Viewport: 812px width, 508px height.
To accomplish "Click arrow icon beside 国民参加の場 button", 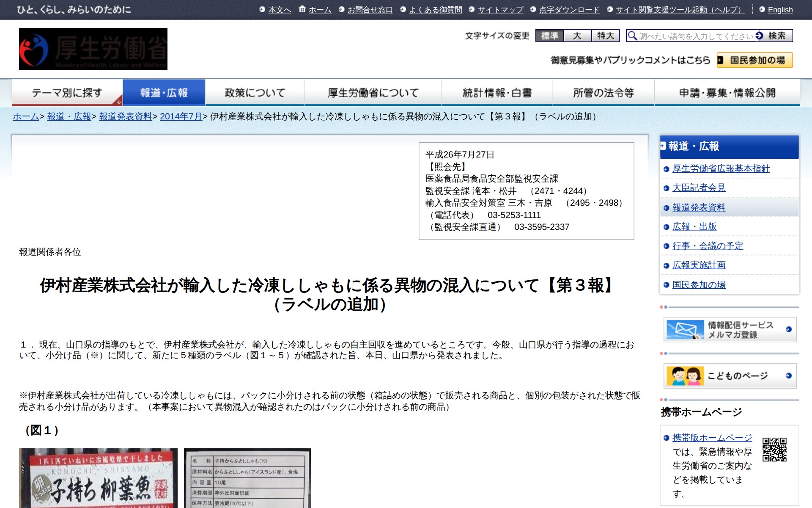I will pyautogui.click(x=721, y=61).
